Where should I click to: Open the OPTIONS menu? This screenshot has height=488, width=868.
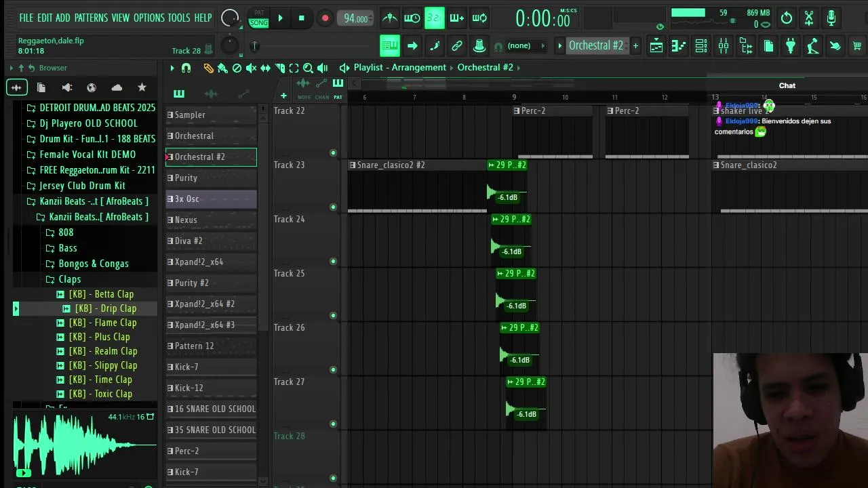pyautogui.click(x=149, y=18)
